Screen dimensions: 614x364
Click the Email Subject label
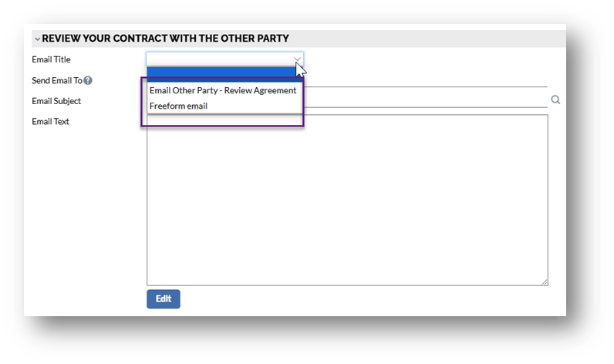click(x=56, y=101)
